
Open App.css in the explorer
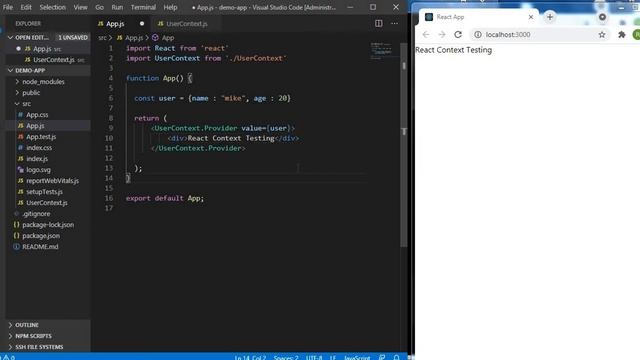[x=37, y=115]
